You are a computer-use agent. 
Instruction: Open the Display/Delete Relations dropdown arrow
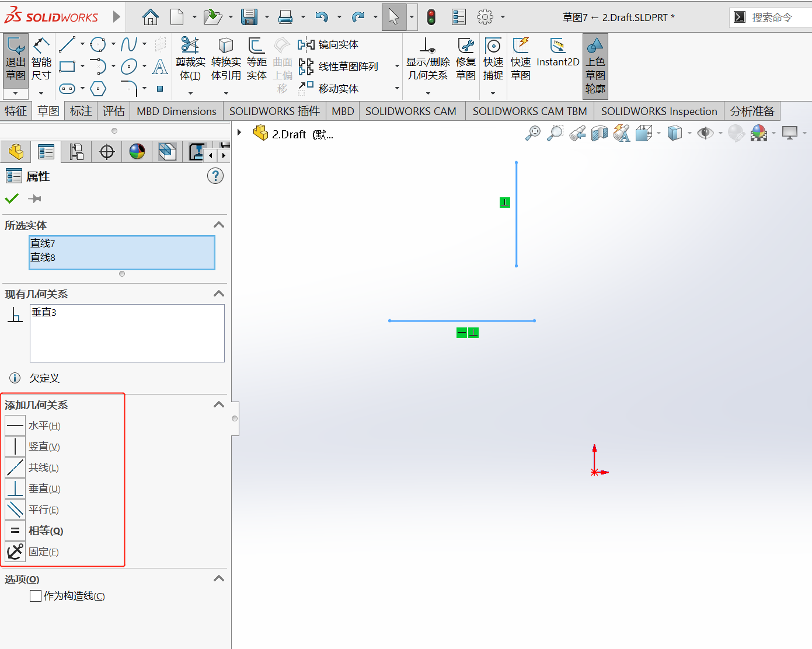[x=428, y=93]
